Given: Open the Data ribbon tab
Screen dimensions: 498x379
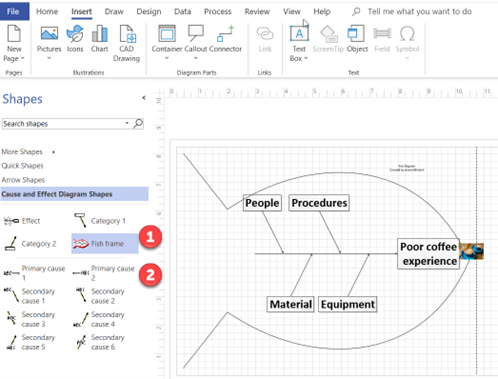Looking at the screenshot, I should click(x=182, y=11).
